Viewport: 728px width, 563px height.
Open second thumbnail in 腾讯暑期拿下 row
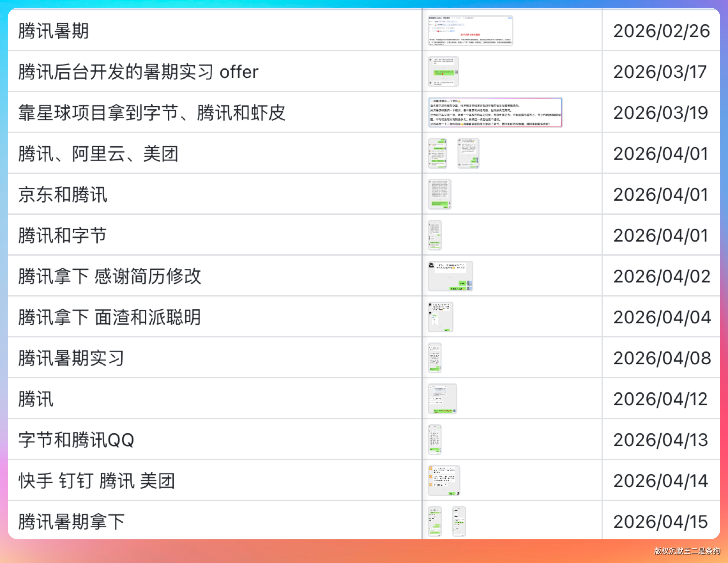pyautogui.click(x=459, y=521)
